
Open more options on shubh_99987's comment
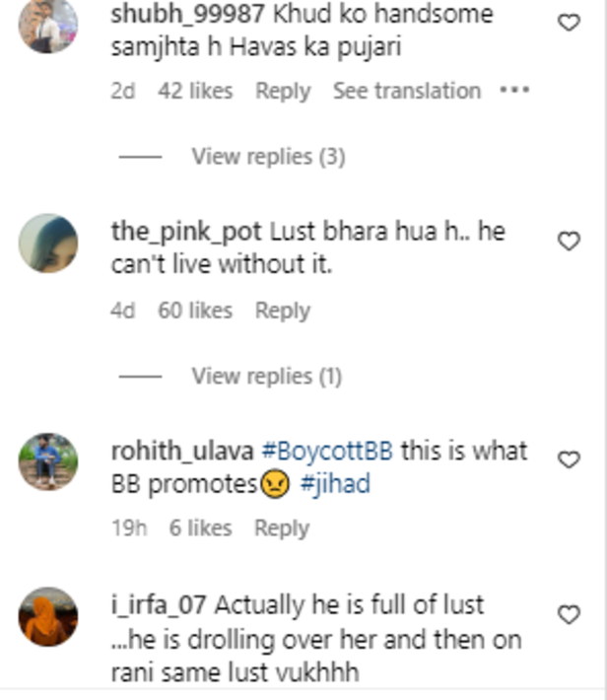[514, 91]
